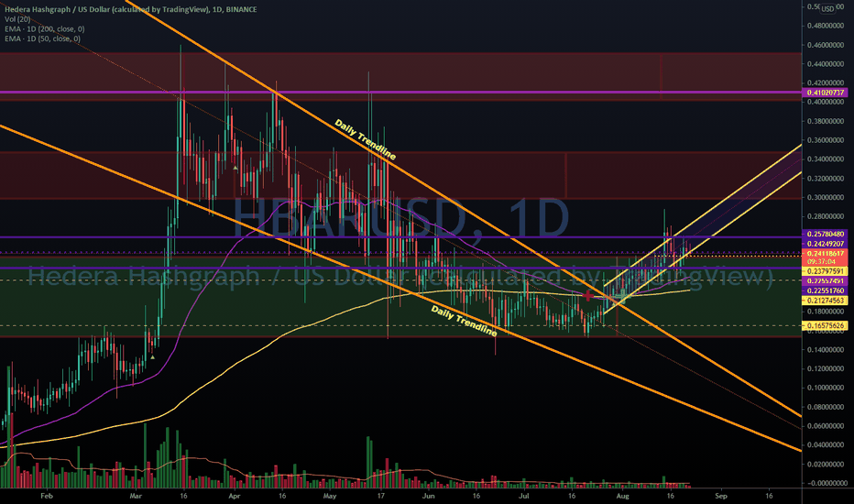This screenshot has height=504, width=854.
Task: Click the yellow 0.21274563 price label
Action: click(x=825, y=301)
